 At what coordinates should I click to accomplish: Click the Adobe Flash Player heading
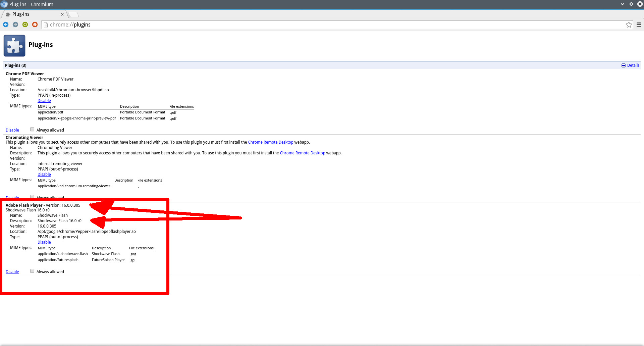pyautogui.click(x=24, y=205)
